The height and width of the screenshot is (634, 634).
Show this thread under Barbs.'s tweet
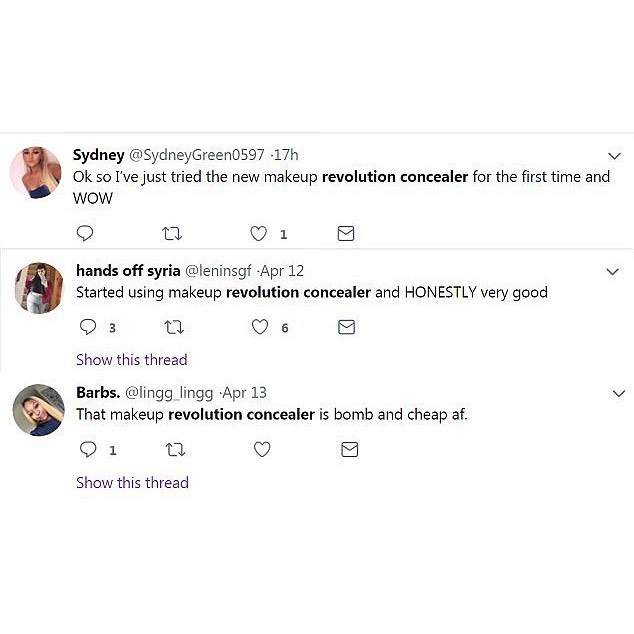click(x=132, y=482)
